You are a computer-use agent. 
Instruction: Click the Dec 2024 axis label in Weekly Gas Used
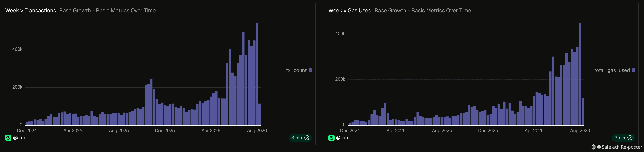click(x=350, y=131)
